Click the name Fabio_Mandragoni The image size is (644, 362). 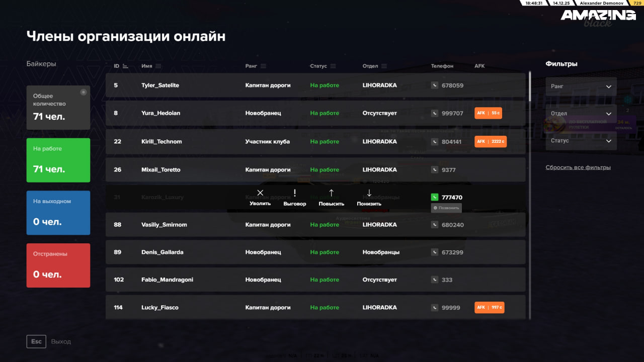[x=168, y=280]
